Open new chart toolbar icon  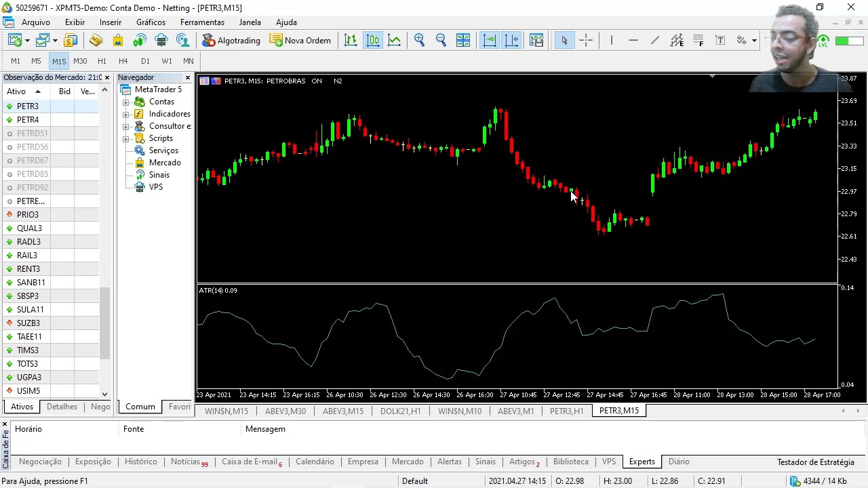tap(14, 41)
